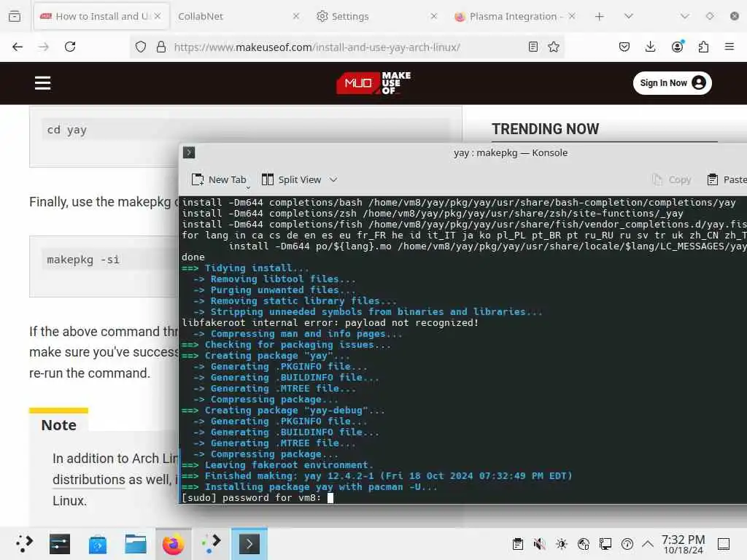This screenshot has height=560, width=747.
Task: Bookmark this page with the star icon
Action: pyautogui.click(x=553, y=47)
